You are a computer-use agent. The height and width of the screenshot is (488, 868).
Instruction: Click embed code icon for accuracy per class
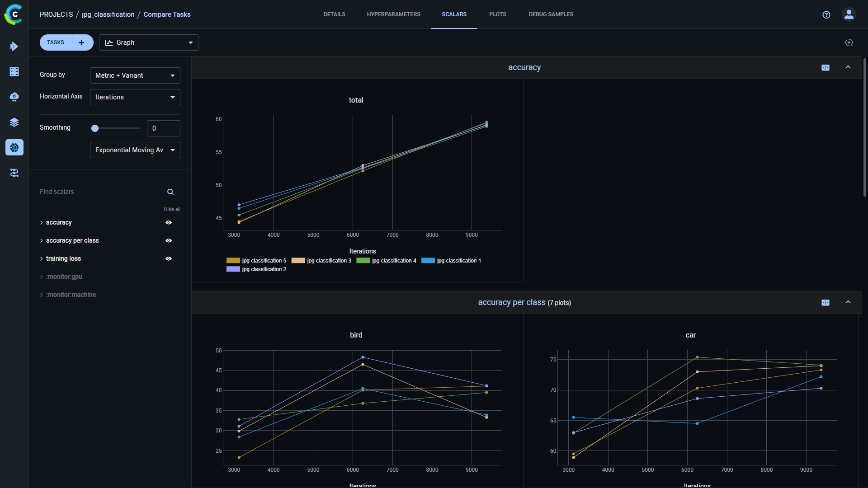pyautogui.click(x=826, y=303)
